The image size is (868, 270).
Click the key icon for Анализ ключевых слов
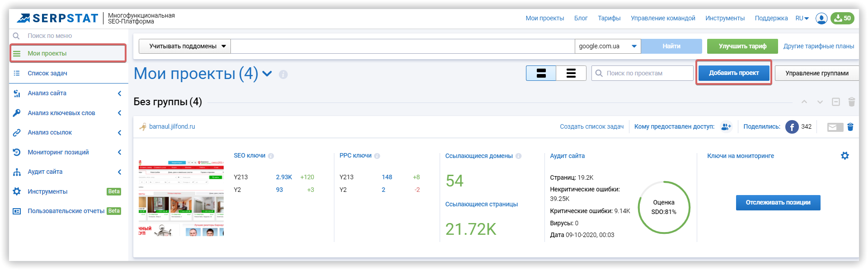(17, 113)
